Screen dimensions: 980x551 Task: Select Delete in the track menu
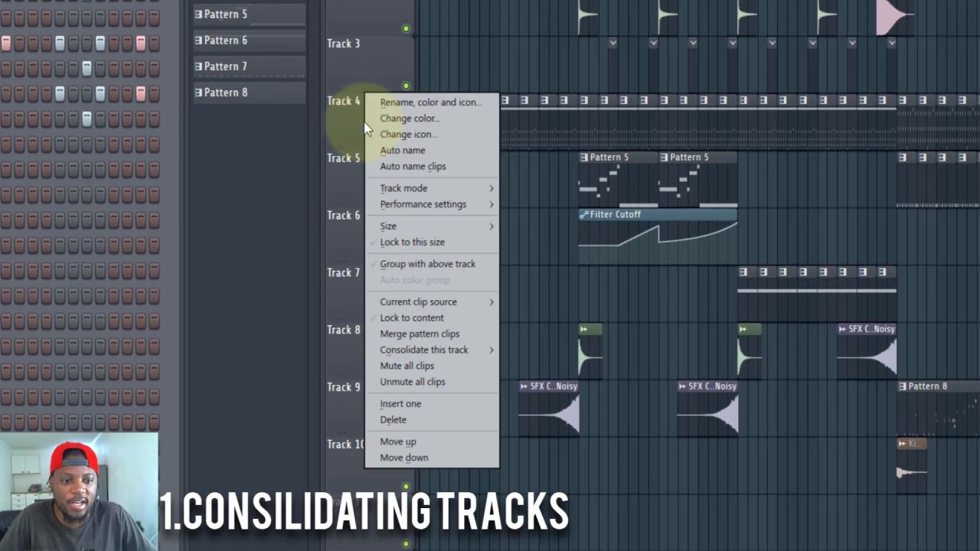[x=393, y=419]
